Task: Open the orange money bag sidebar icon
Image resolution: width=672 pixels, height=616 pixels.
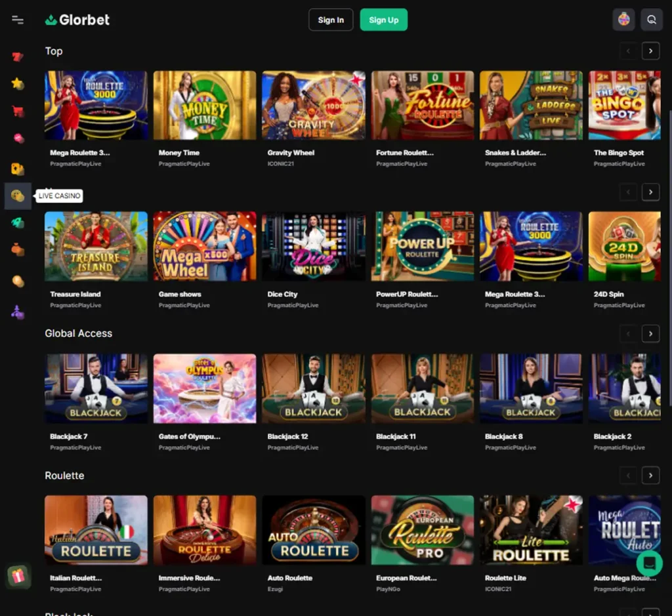Action: click(x=18, y=249)
